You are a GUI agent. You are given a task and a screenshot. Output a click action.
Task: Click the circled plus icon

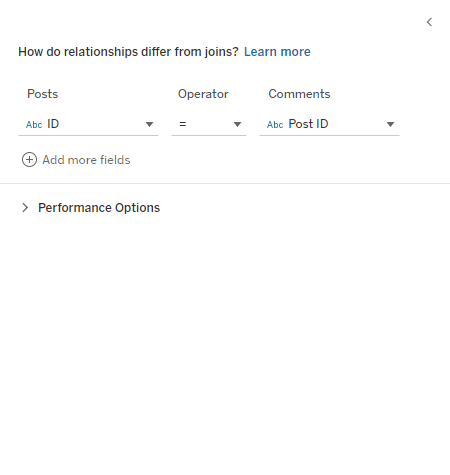pyautogui.click(x=29, y=160)
